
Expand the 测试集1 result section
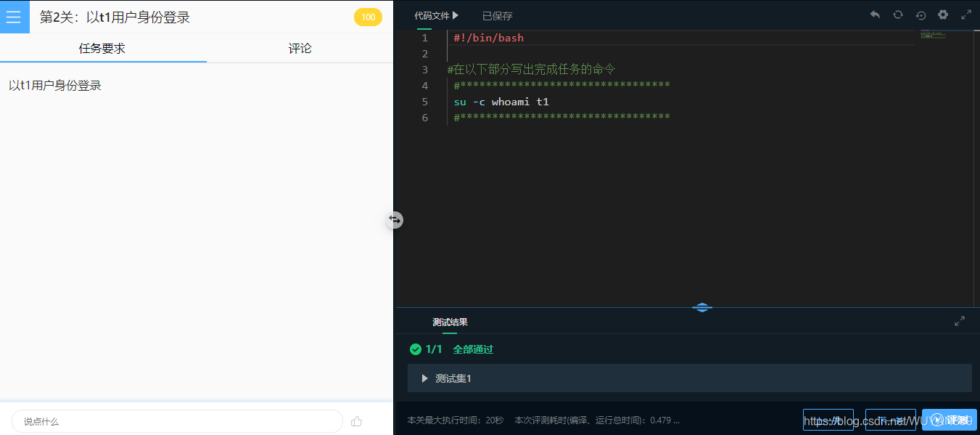tap(424, 378)
